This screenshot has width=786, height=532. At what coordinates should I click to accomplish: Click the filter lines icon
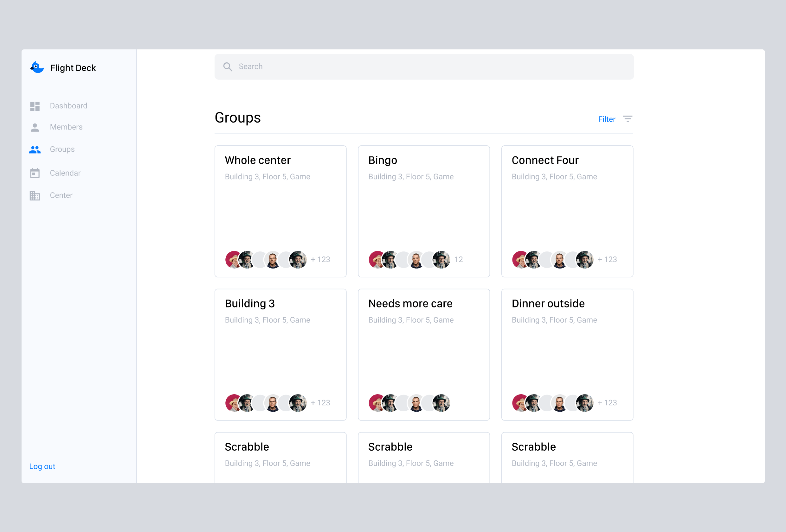pyautogui.click(x=628, y=119)
